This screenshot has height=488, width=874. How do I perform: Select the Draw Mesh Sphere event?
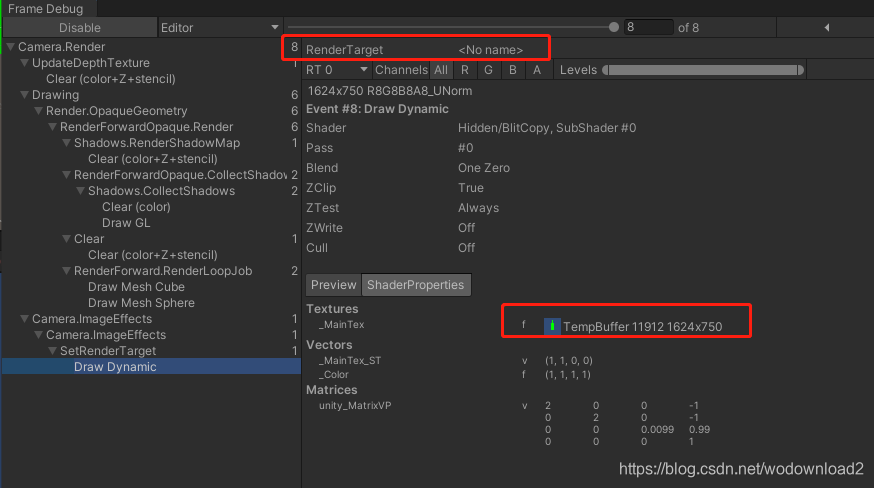(142, 303)
